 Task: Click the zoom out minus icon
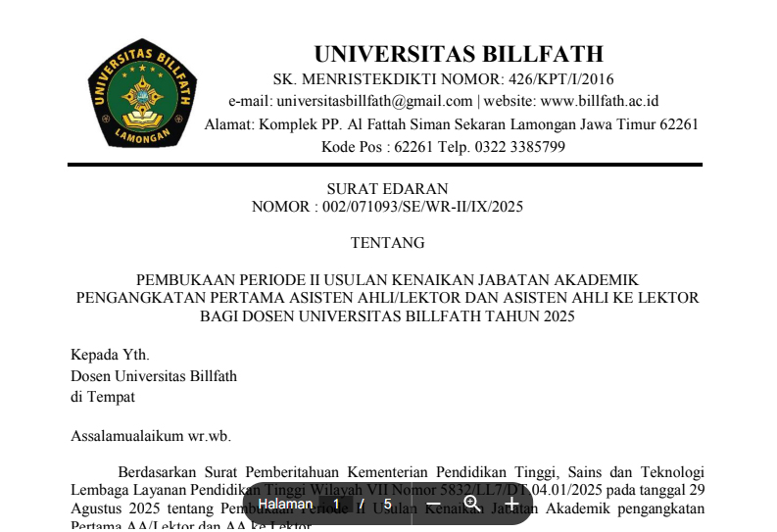coord(434,504)
